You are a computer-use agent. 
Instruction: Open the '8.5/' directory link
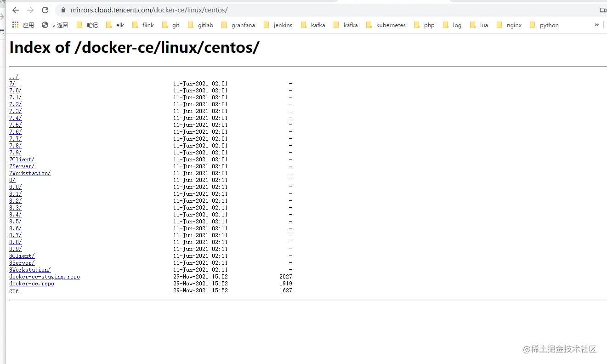click(15, 222)
